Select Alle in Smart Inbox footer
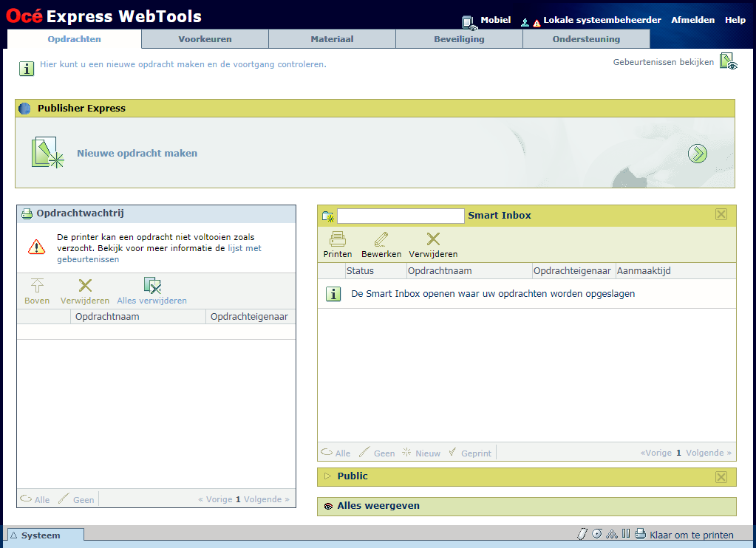This screenshot has width=756, height=548. point(336,453)
